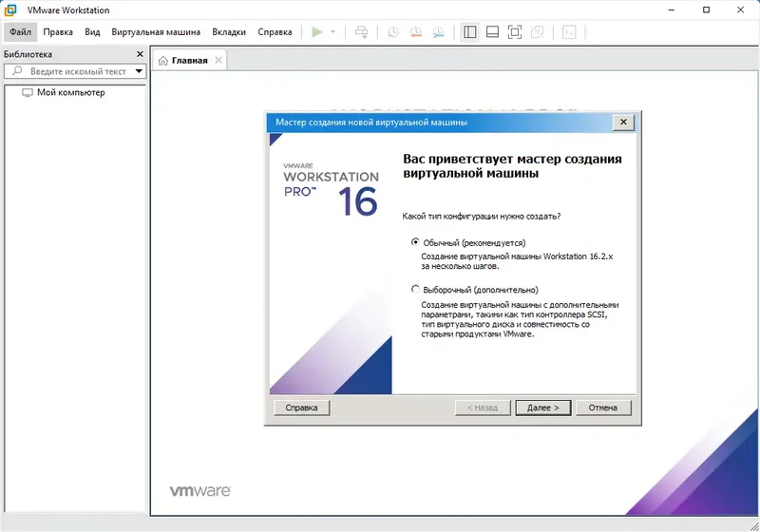Open the Правка menu

click(x=58, y=32)
